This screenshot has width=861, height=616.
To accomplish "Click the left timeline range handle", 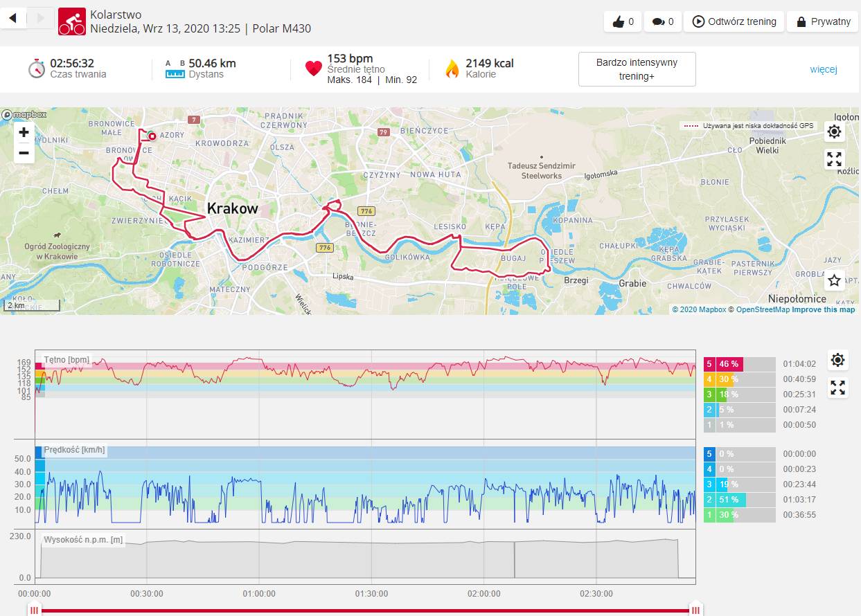I will pyautogui.click(x=35, y=610).
